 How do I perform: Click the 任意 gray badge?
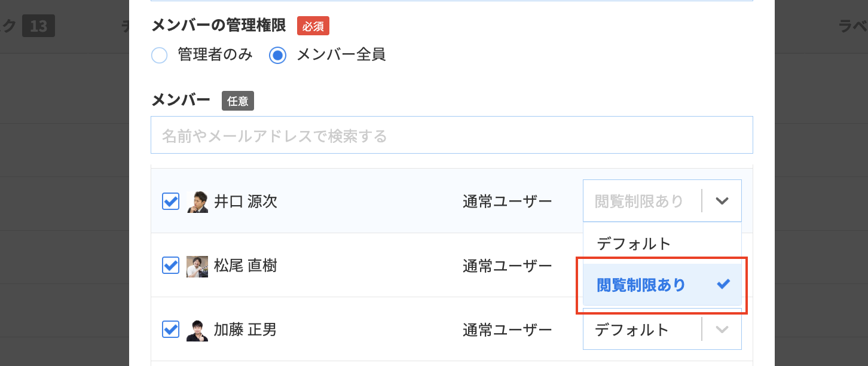click(238, 101)
